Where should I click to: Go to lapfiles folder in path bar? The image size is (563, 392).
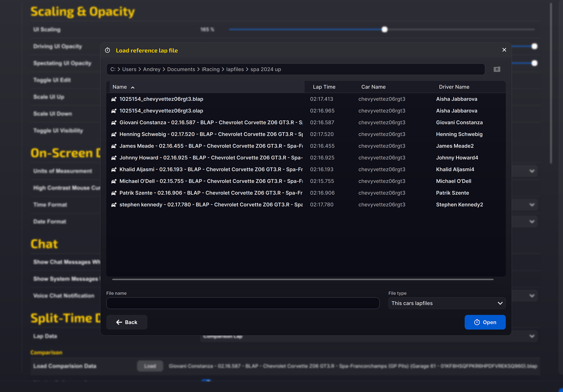click(x=235, y=69)
